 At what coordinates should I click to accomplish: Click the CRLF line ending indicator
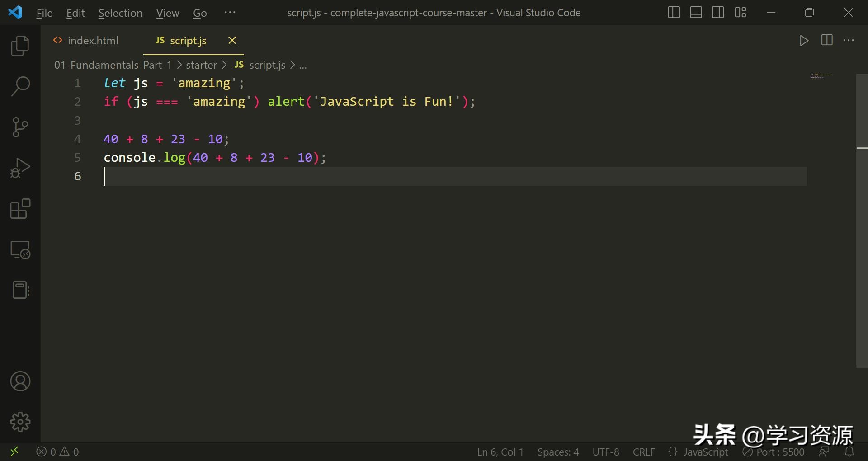643,452
